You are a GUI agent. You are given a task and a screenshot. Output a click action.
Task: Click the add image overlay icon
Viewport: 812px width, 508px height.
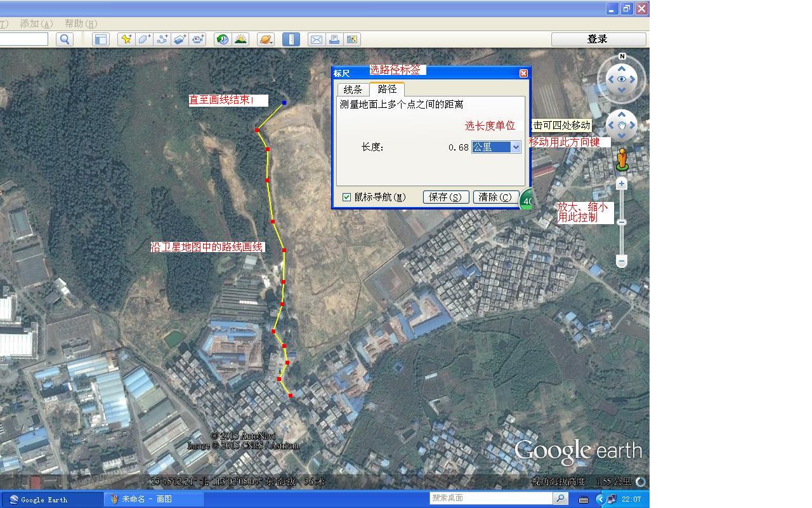tap(180, 39)
